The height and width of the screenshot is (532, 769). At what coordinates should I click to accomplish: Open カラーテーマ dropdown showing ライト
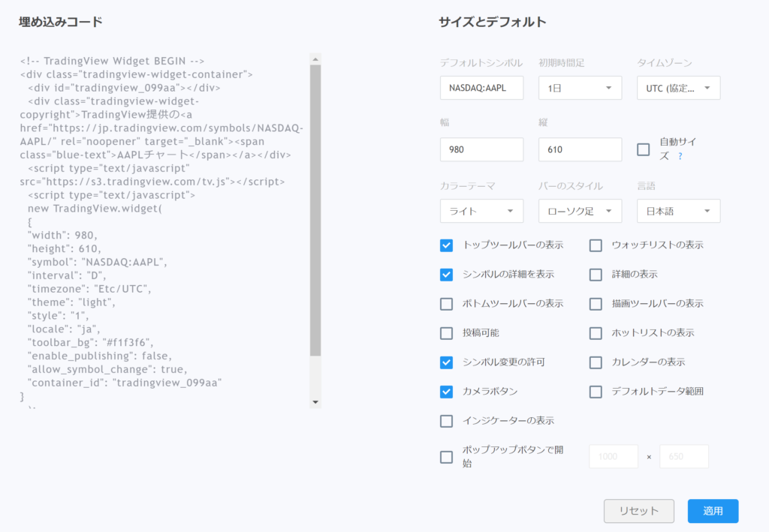coord(481,211)
